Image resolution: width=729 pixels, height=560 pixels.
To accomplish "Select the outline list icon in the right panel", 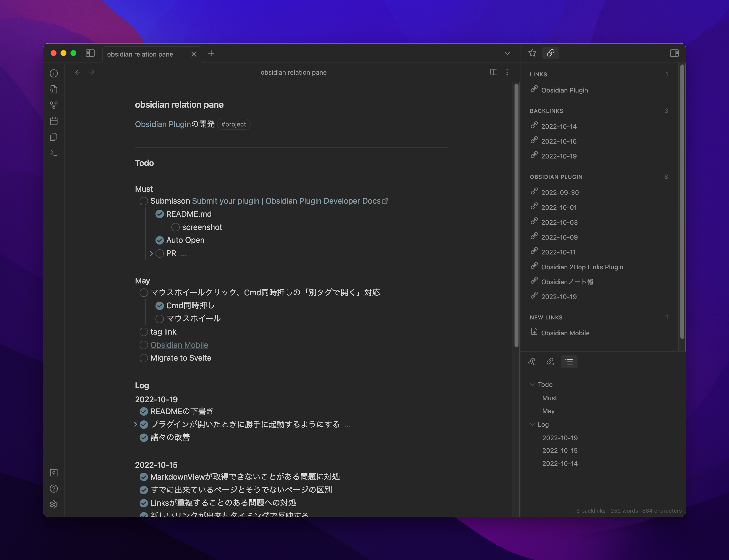I will (569, 362).
